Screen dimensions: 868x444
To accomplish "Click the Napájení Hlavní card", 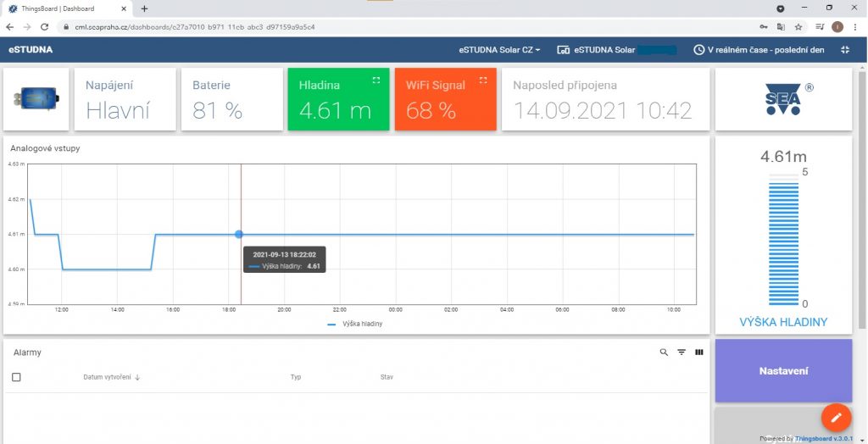I will coord(125,100).
